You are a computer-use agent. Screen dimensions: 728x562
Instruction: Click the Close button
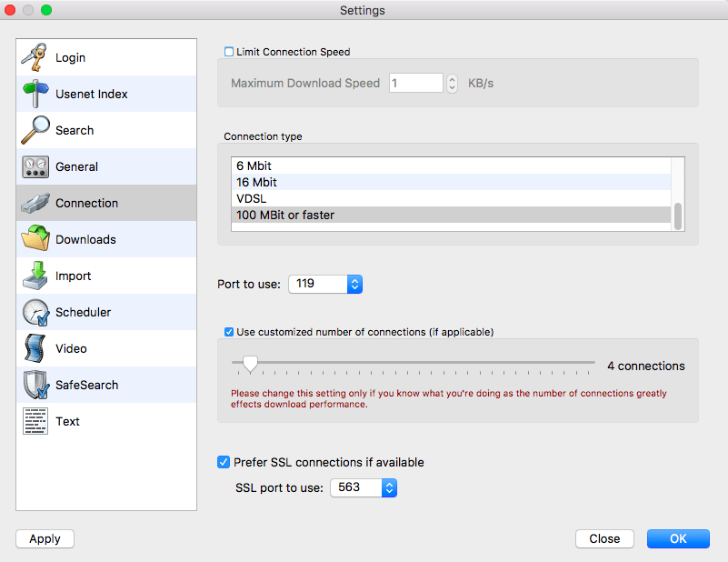[604, 538]
